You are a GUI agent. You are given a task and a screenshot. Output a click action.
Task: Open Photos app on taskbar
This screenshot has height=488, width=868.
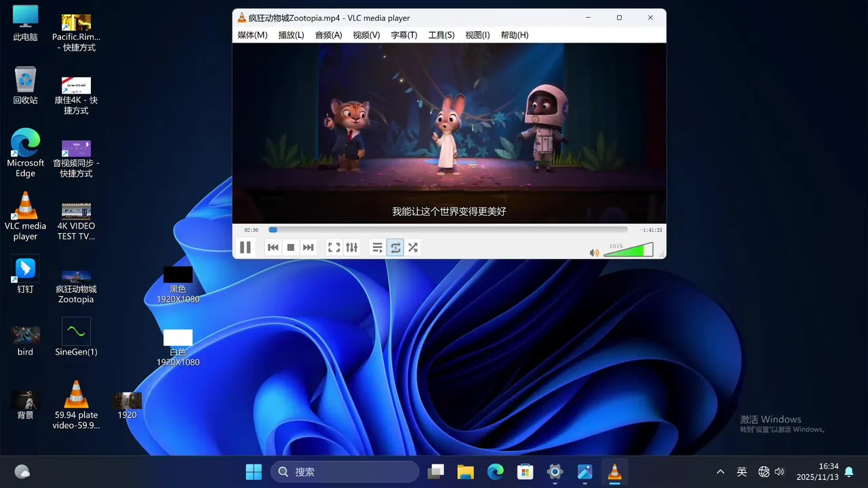pyautogui.click(x=585, y=472)
